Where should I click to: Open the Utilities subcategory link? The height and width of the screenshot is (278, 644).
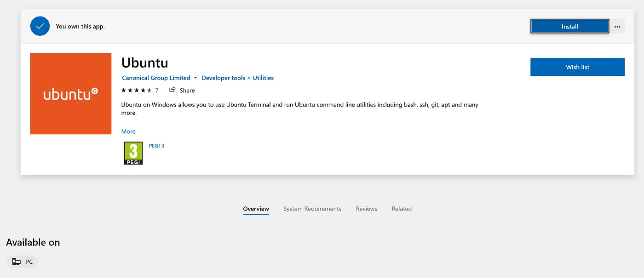263,78
